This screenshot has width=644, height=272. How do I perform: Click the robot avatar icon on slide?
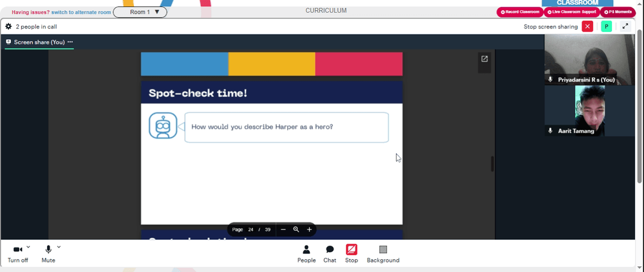tap(163, 125)
